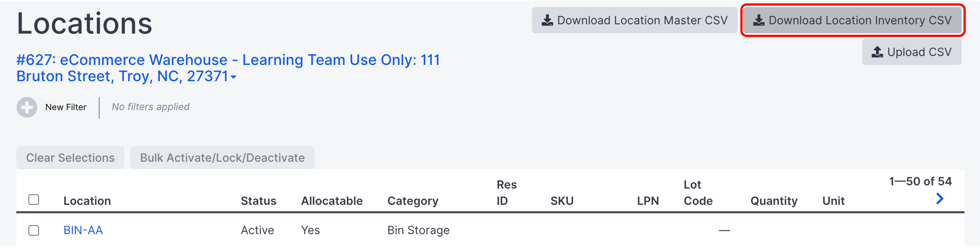
Task: Go to next page of locations
Action: pos(939,198)
